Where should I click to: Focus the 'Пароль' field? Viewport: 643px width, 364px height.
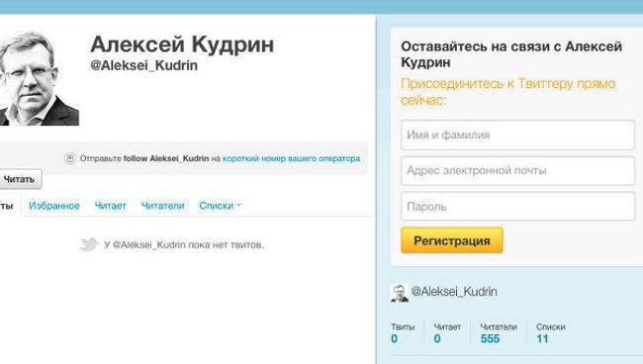click(518, 206)
